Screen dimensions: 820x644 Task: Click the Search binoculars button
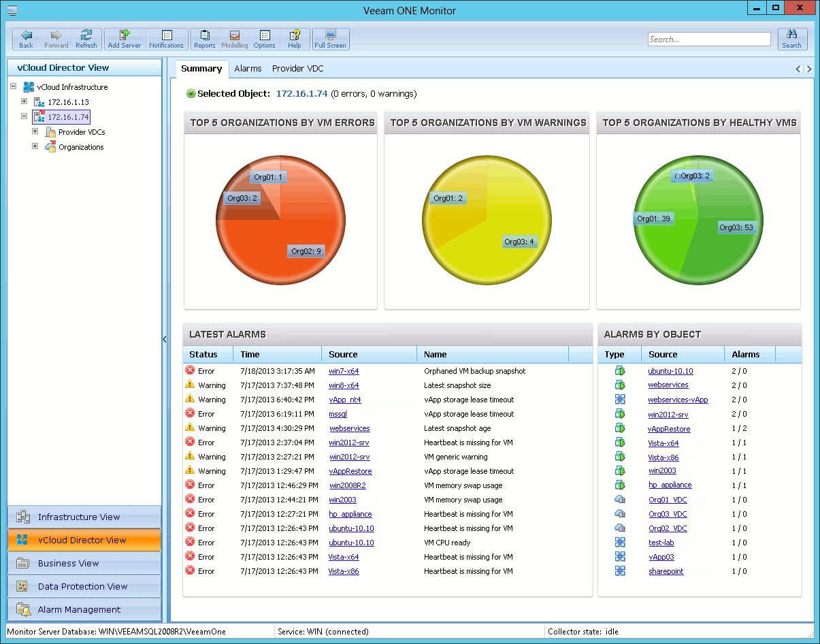(791, 39)
